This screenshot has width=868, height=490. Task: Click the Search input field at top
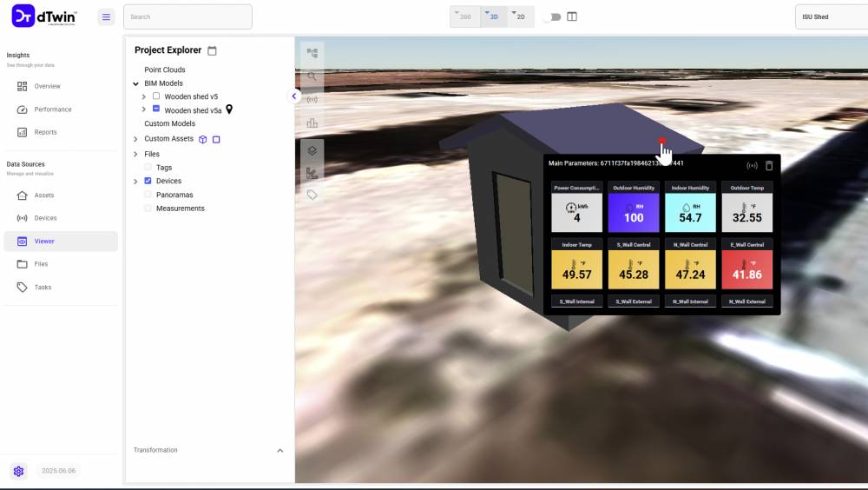tap(187, 17)
